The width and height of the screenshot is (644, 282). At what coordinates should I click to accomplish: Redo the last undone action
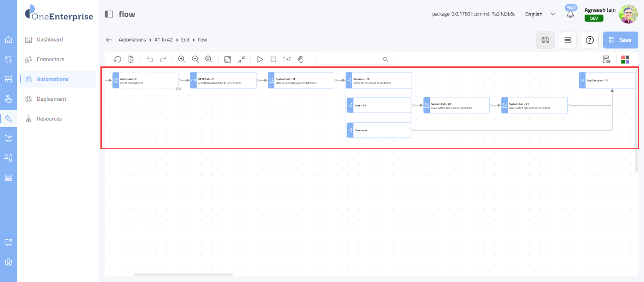[163, 59]
